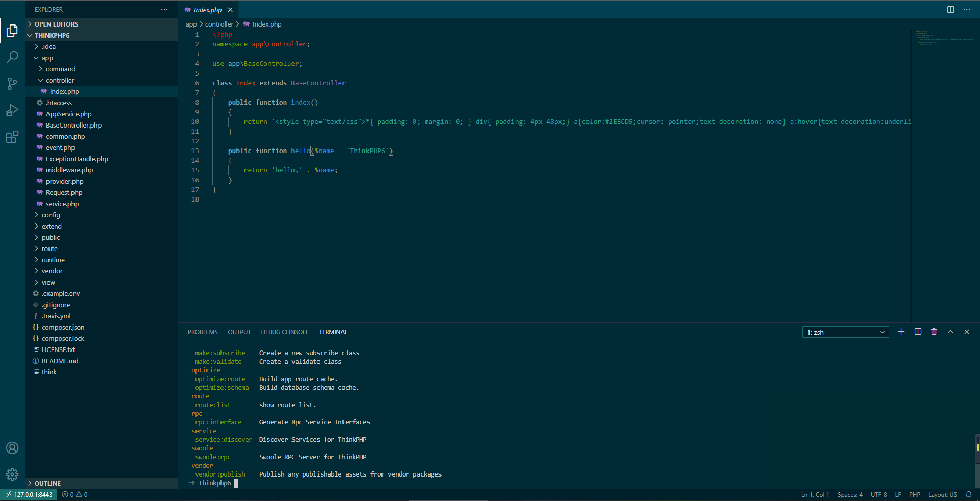This screenshot has height=501, width=980.
Task: Click the app breadcrumb segment
Action: pos(191,24)
